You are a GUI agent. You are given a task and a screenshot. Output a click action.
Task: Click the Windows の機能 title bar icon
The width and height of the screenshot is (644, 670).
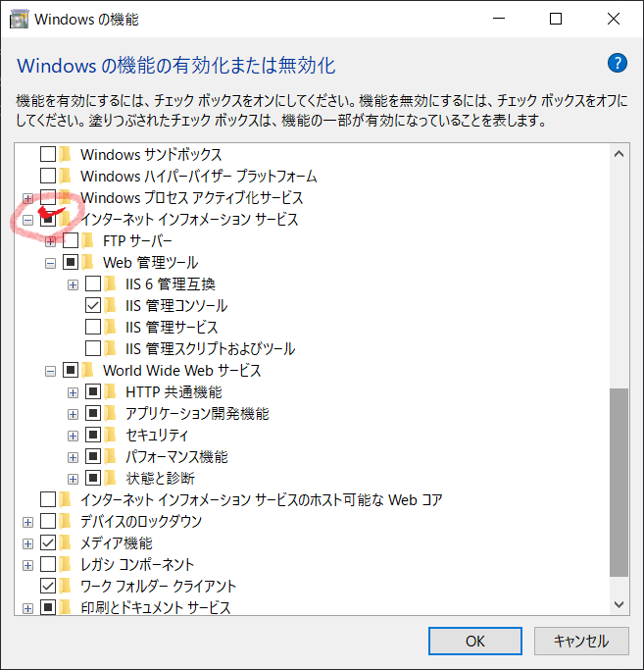coord(20,20)
